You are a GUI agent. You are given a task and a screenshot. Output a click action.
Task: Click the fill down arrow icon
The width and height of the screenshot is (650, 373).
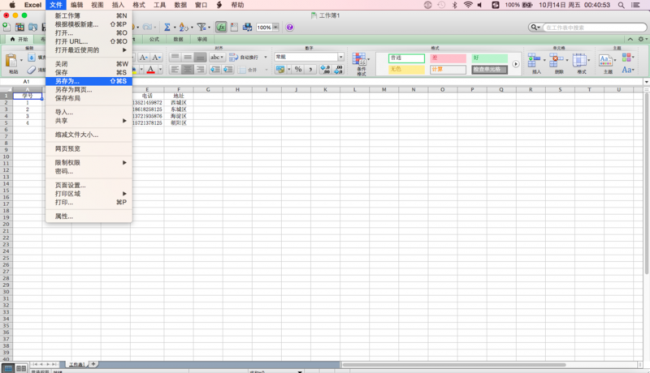(32, 58)
